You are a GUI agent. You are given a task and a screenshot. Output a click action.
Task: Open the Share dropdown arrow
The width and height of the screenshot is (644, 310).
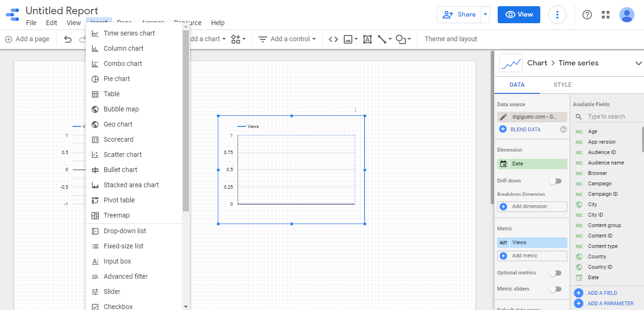pyautogui.click(x=485, y=15)
